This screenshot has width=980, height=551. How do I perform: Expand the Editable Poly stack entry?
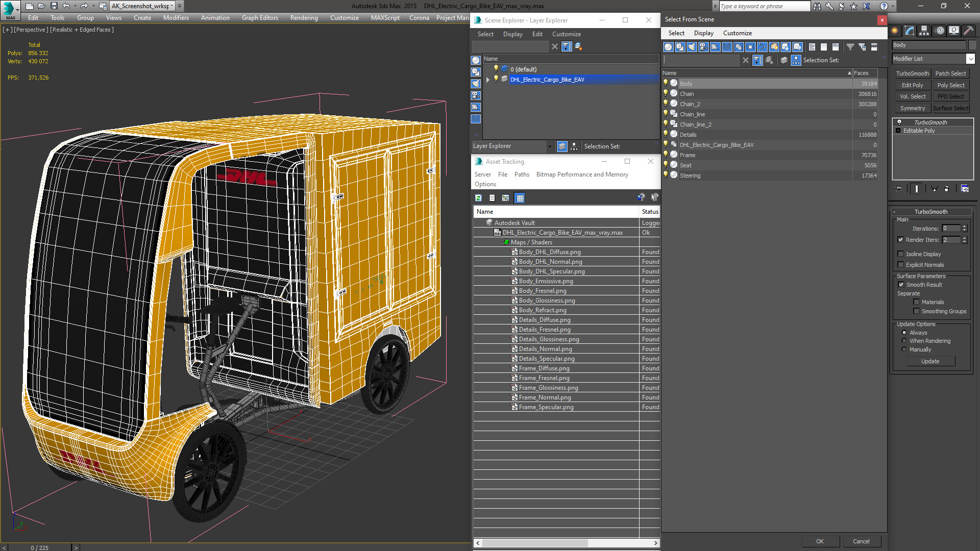click(898, 131)
